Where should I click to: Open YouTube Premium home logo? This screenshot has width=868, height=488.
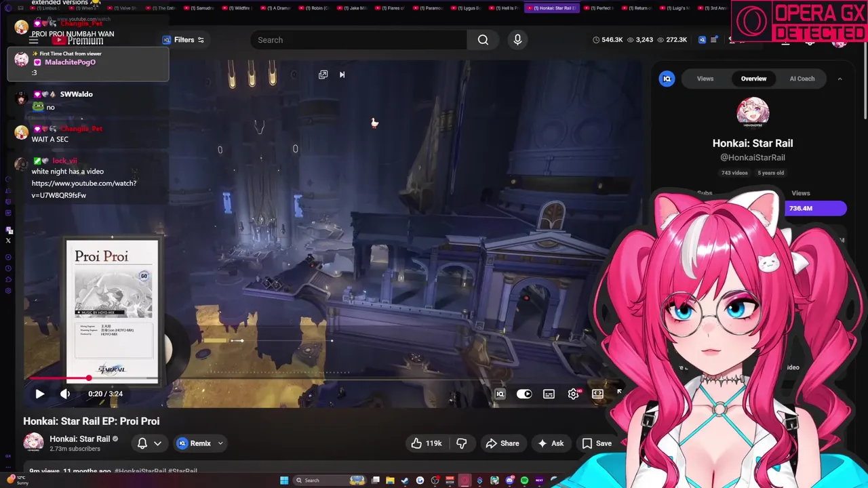point(77,41)
